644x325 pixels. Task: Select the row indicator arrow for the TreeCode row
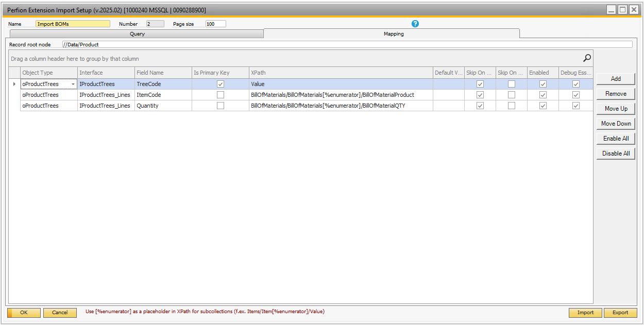coord(14,84)
